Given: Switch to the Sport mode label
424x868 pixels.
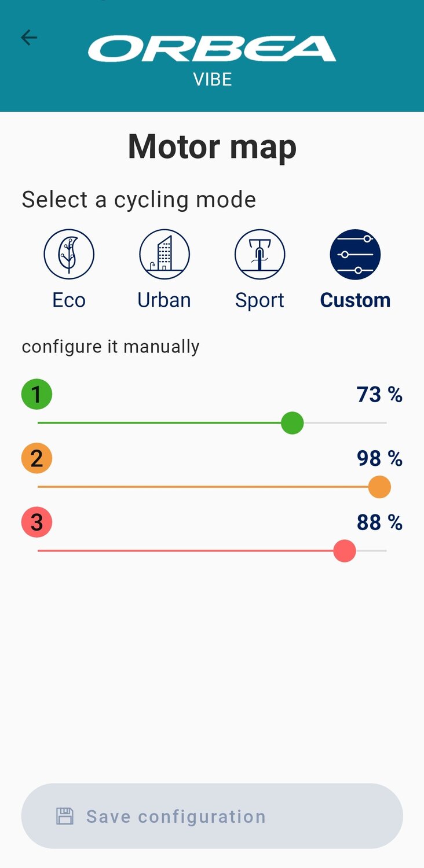Looking at the screenshot, I should (259, 300).
